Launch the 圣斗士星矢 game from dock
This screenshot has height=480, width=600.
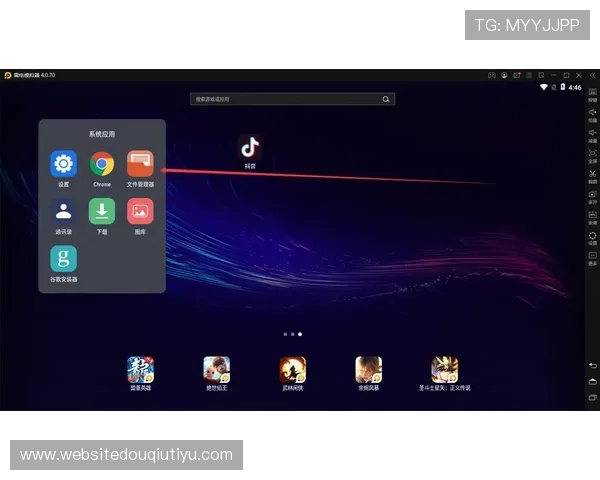tap(445, 370)
